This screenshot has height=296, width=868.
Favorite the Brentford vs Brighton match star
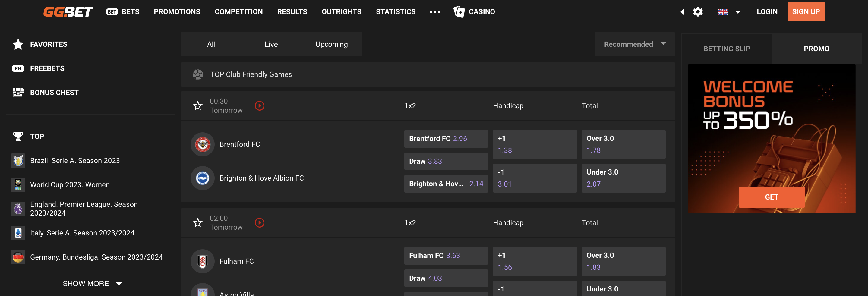click(198, 106)
